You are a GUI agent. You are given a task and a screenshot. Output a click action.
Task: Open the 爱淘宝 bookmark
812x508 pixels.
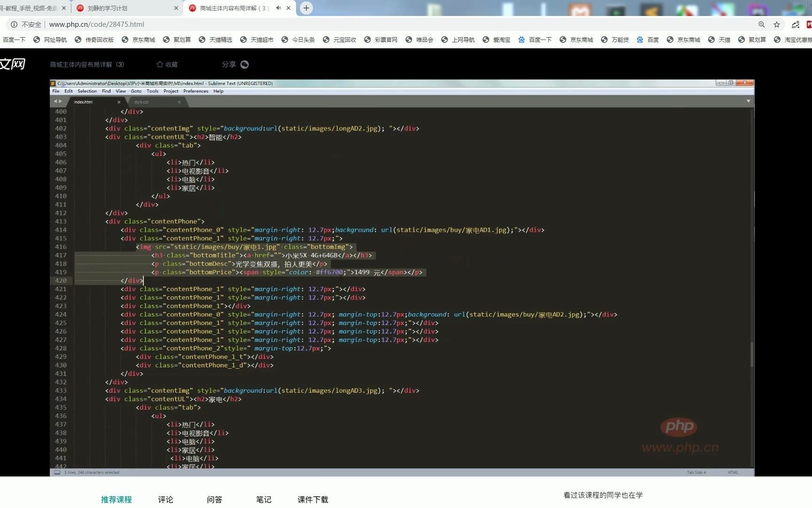tap(496, 40)
